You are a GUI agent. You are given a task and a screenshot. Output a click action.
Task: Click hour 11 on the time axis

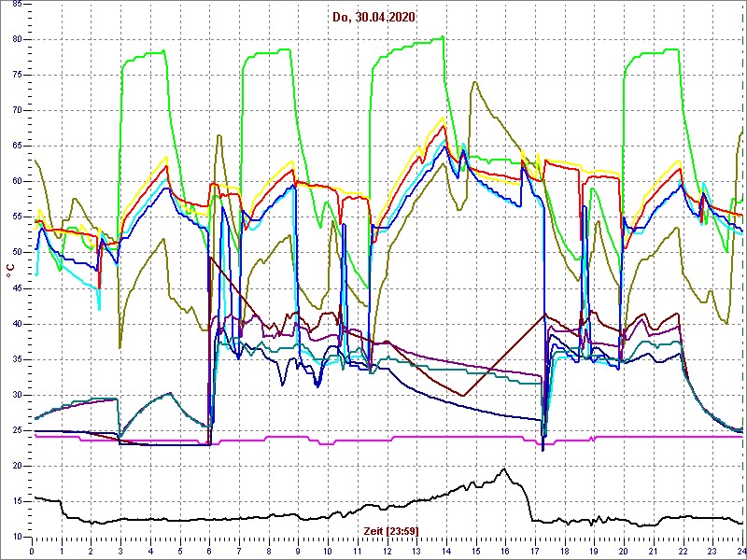(358, 553)
